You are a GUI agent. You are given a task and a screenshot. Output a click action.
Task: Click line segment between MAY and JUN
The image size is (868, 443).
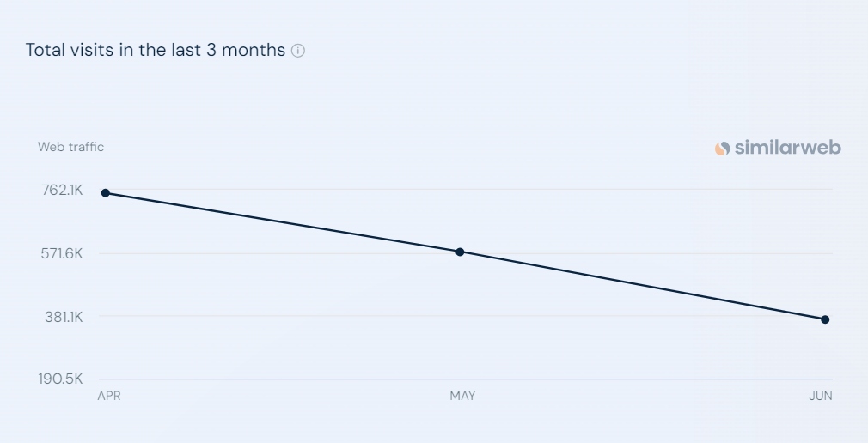coord(642,286)
